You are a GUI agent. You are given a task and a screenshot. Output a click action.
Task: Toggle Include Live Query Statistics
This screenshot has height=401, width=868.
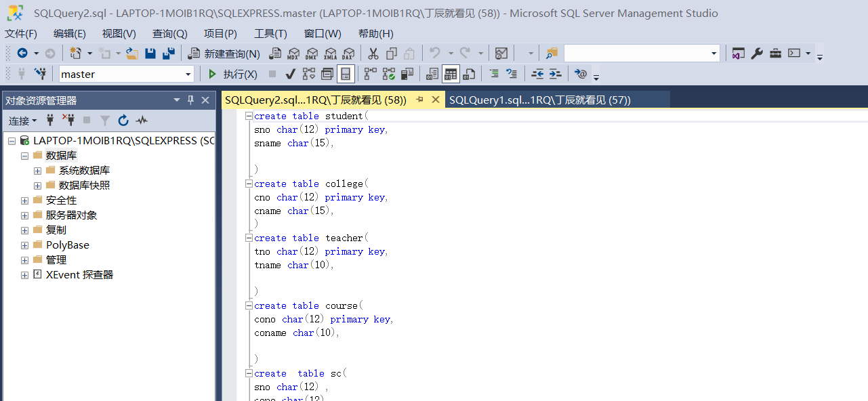tap(389, 74)
